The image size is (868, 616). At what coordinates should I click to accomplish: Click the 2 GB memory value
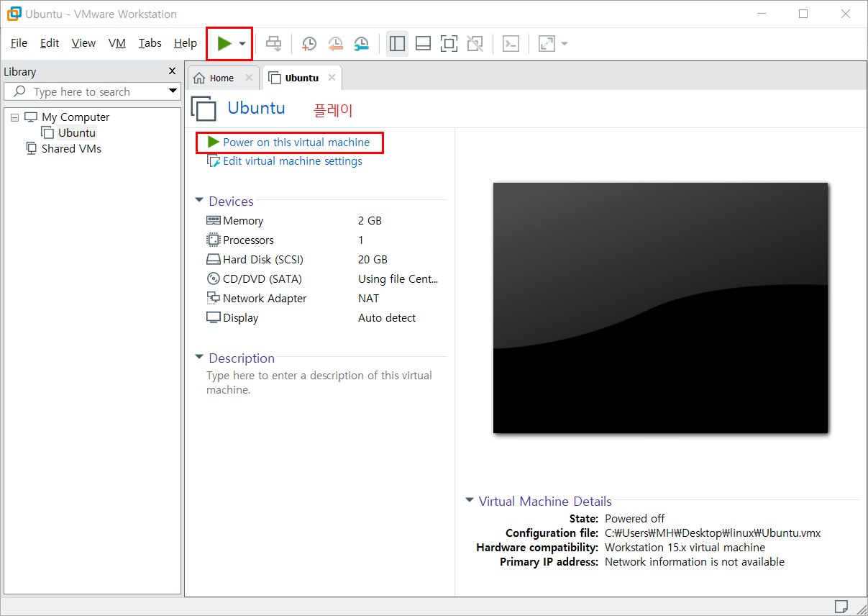(370, 221)
